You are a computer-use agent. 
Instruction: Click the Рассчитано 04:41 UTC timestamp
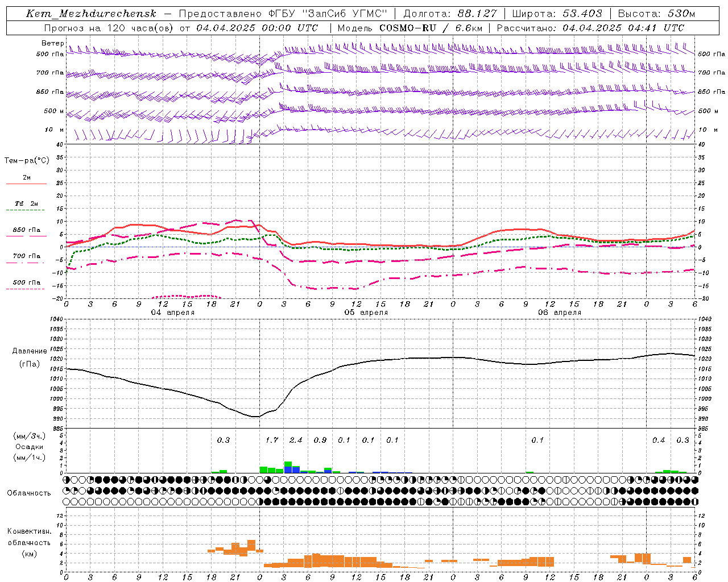(591, 28)
